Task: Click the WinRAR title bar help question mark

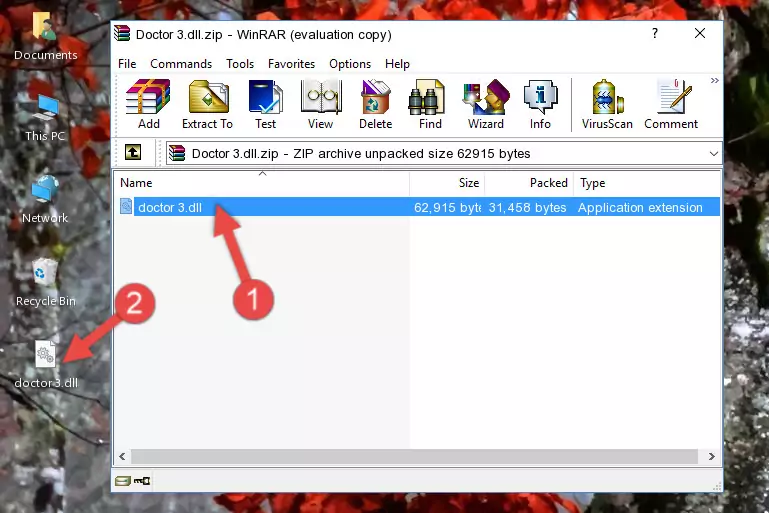Action: coord(655,33)
